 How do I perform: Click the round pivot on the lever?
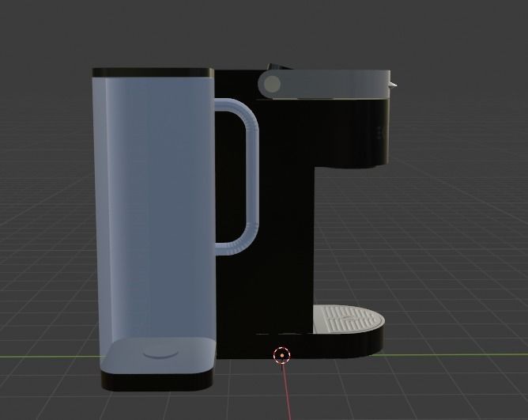tap(272, 84)
